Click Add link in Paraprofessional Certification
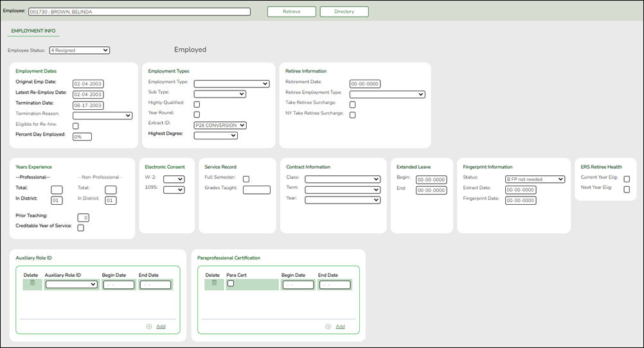 (341, 327)
